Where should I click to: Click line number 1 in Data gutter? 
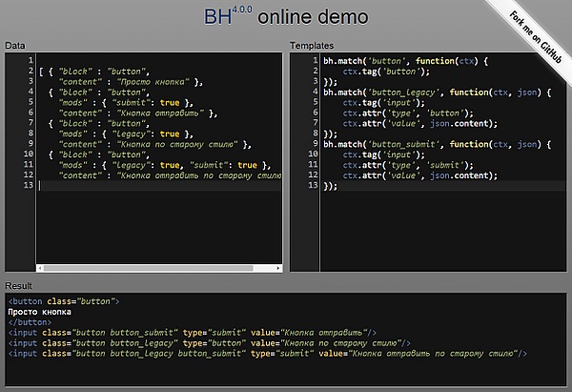coord(31,60)
